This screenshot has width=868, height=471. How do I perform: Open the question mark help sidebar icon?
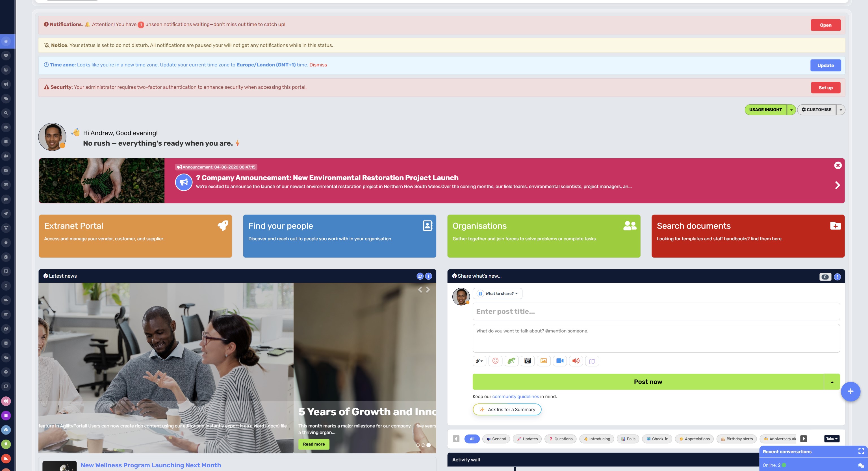(6, 372)
